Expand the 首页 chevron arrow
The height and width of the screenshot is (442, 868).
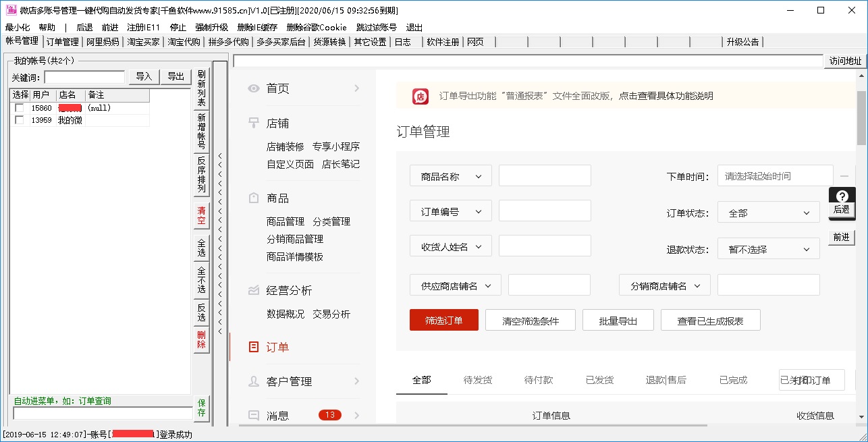click(x=356, y=88)
